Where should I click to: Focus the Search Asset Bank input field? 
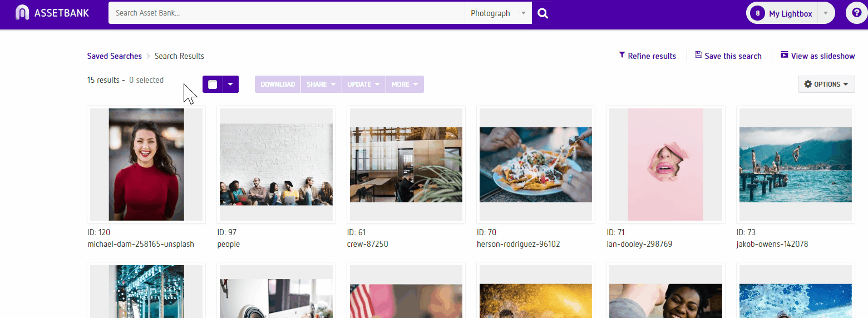click(287, 13)
